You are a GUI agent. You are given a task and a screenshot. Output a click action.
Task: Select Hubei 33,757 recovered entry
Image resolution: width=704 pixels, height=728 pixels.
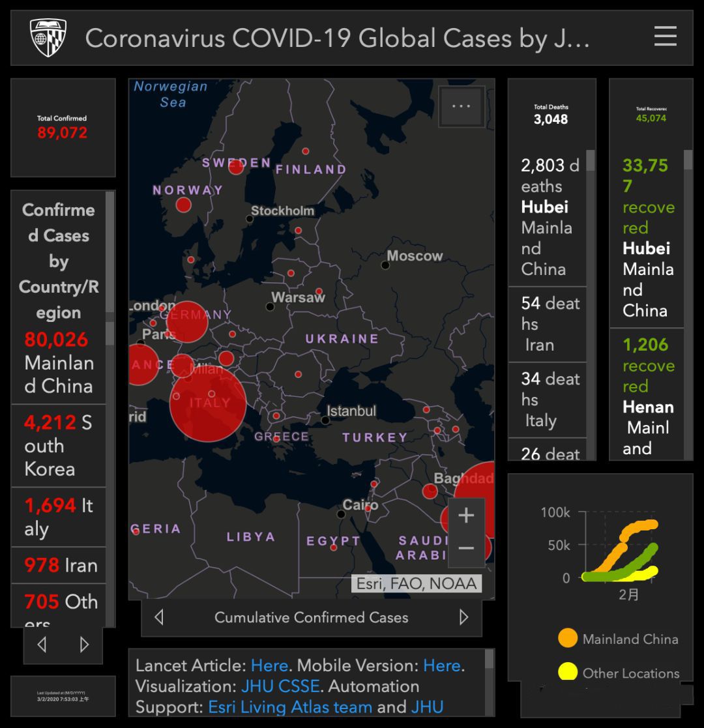647,238
